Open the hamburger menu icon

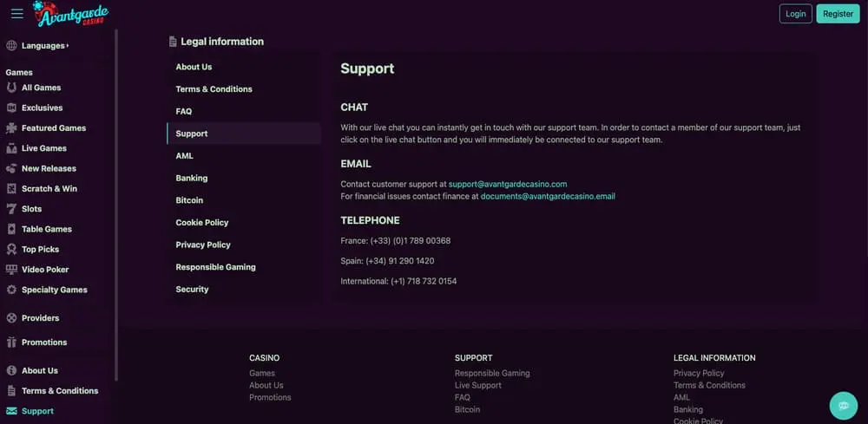tap(17, 14)
